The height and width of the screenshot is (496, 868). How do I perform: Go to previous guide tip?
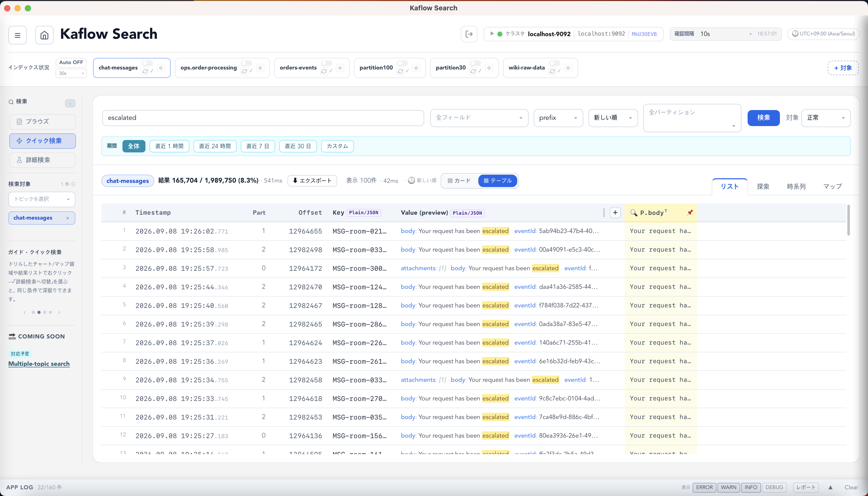[25, 312]
